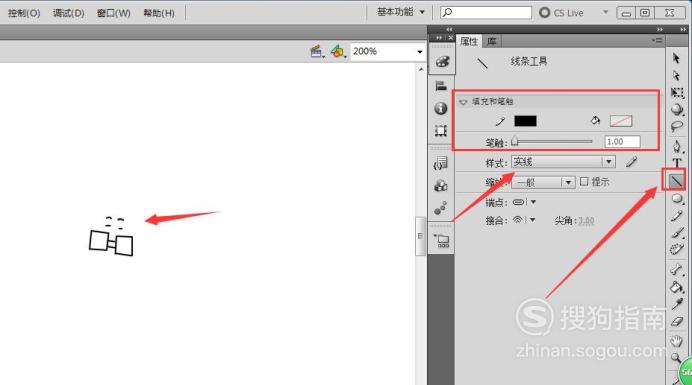The image size is (692, 385).
Task: Select the Lasso tool
Action: click(677, 127)
